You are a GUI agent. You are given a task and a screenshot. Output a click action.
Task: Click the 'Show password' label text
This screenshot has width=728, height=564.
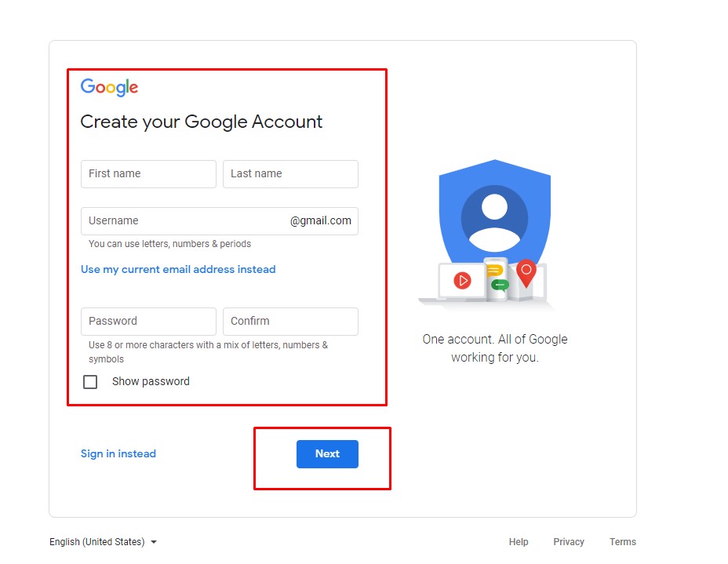[x=151, y=381]
